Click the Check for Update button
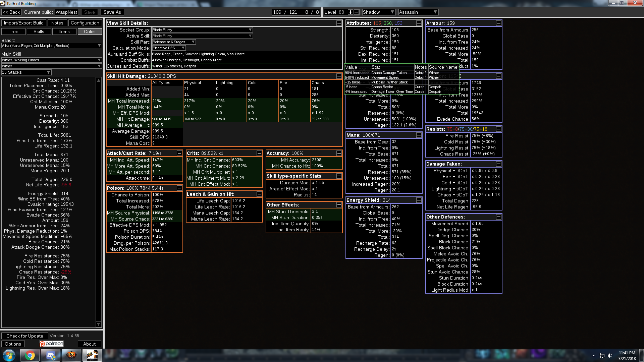The width and height of the screenshot is (644, 362). (x=25, y=336)
